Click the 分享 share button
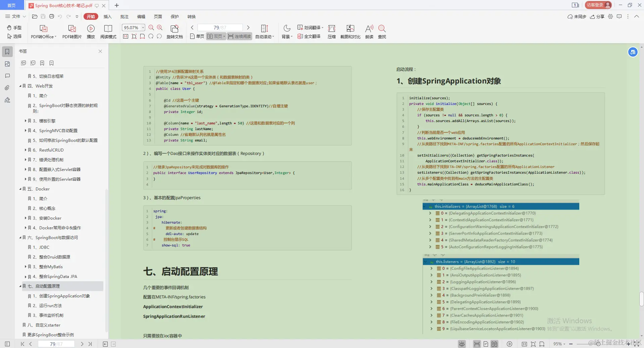 (597, 16)
